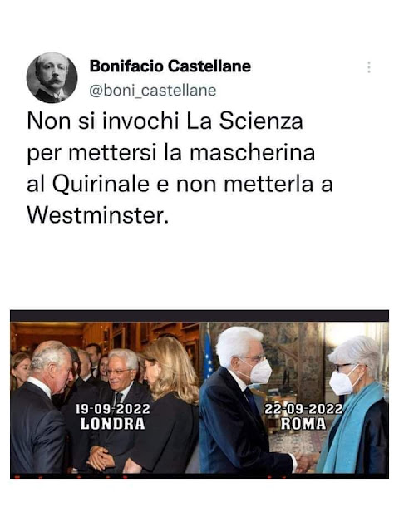Viewport: 399px width, 532px height.
Task: Open the right Roma photo
Action: tap(294, 397)
